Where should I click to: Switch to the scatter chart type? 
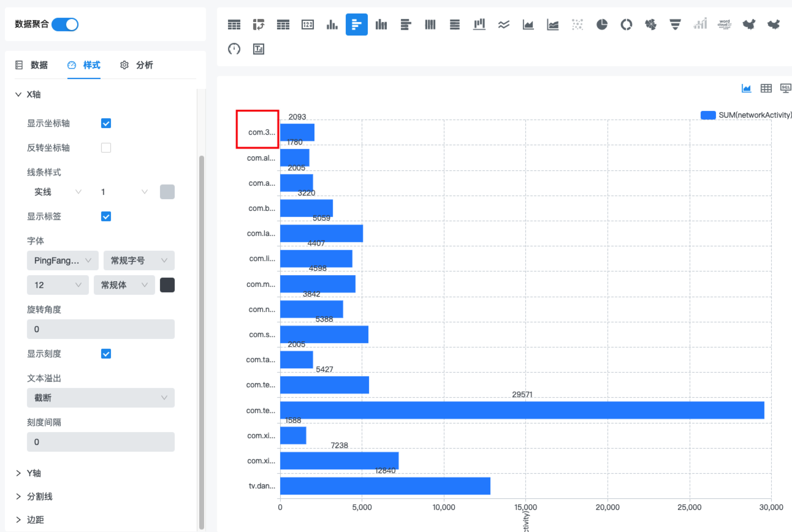click(x=577, y=25)
